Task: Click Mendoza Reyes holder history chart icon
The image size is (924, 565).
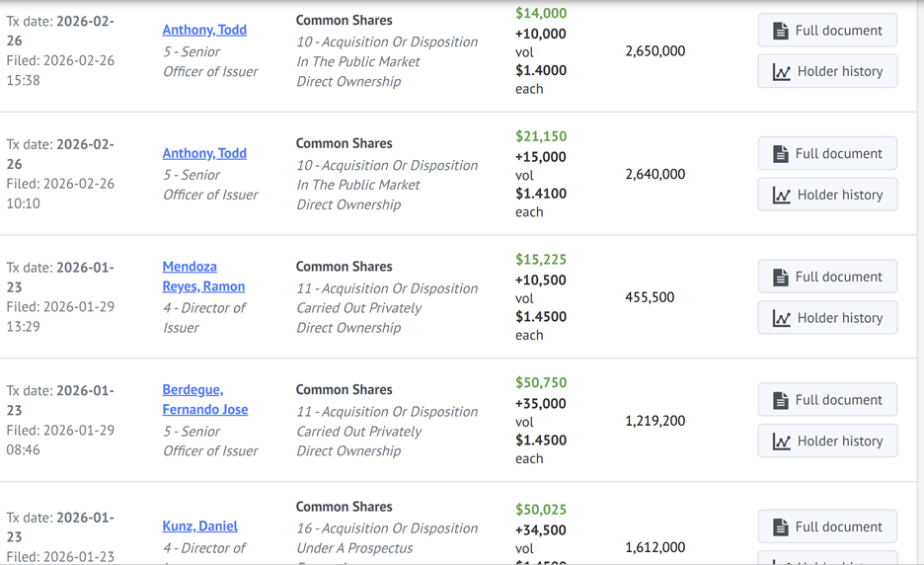Action: click(x=781, y=319)
